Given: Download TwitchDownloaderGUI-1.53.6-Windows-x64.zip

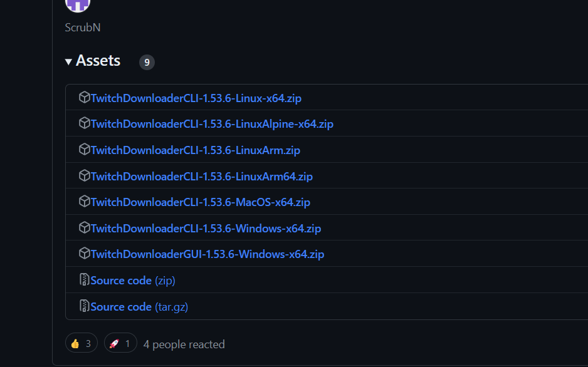Looking at the screenshot, I should click(207, 254).
